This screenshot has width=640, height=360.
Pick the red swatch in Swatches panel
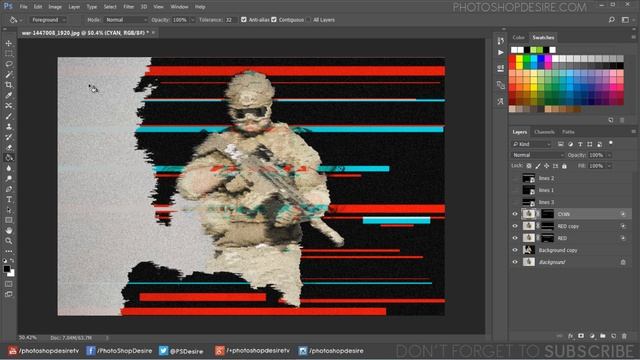tap(512, 60)
